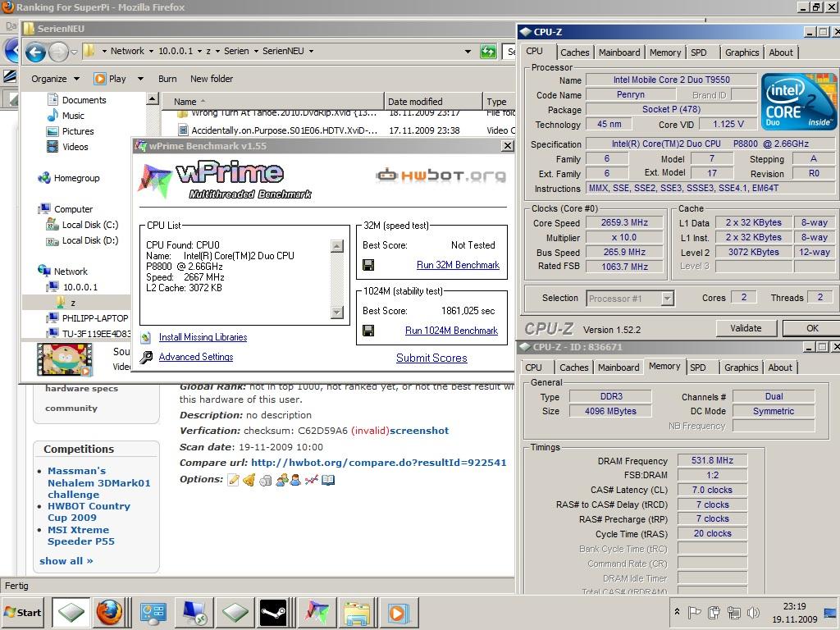Screen dimensions: 840x630
Task: Click the screenshot verification link
Action: pos(419,431)
